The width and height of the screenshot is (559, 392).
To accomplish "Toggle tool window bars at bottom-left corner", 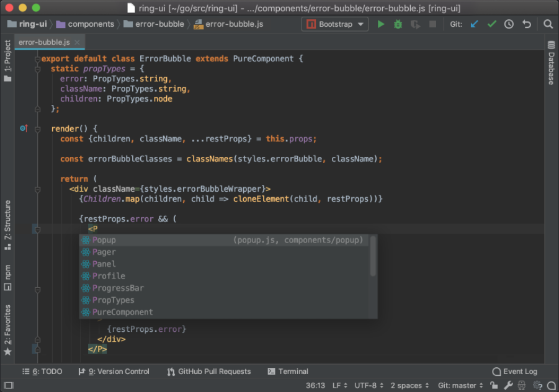I will click(x=7, y=385).
